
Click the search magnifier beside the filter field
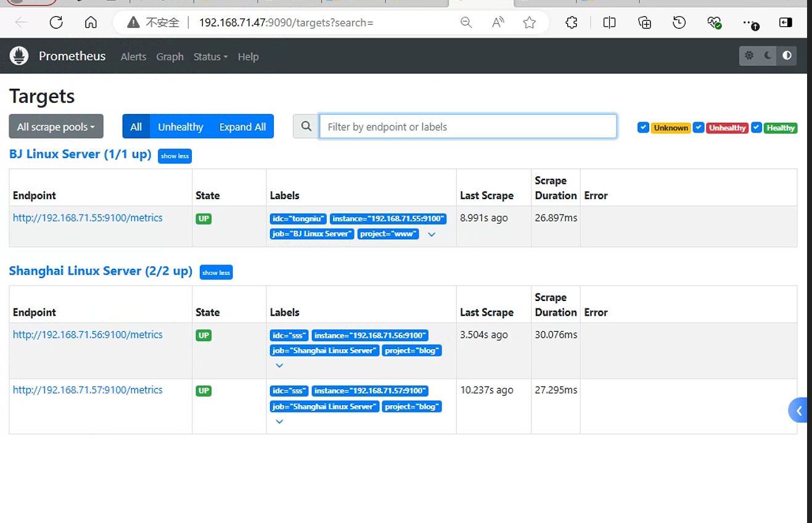pyautogui.click(x=306, y=126)
